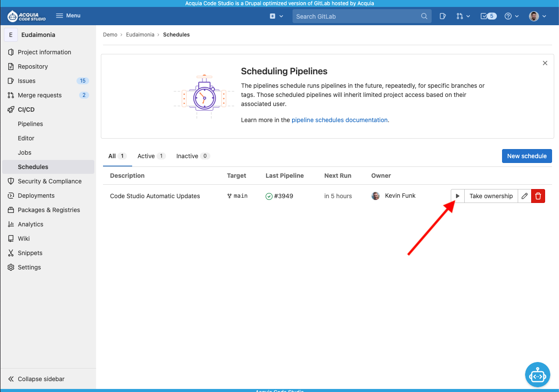Open the CI/CD section in sidebar
Viewport: 559px width, 392px height.
coord(48,110)
